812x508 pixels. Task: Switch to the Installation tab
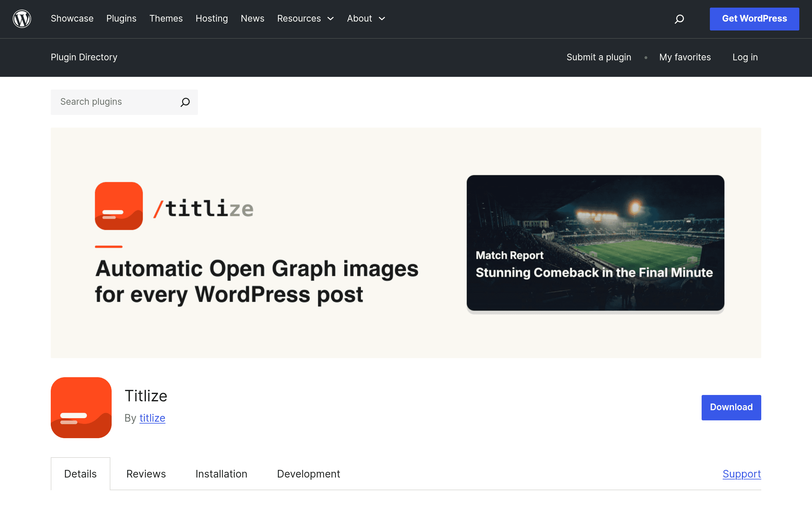click(x=221, y=474)
